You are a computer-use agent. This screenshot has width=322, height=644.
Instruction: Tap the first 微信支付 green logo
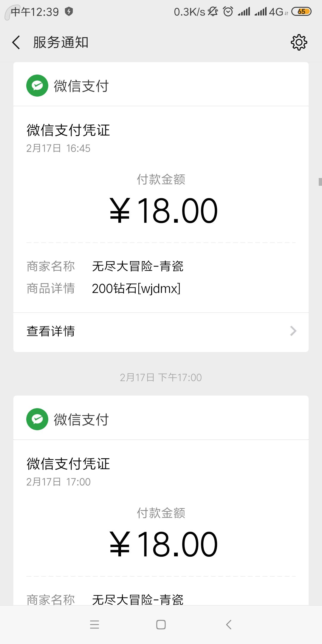(37, 86)
